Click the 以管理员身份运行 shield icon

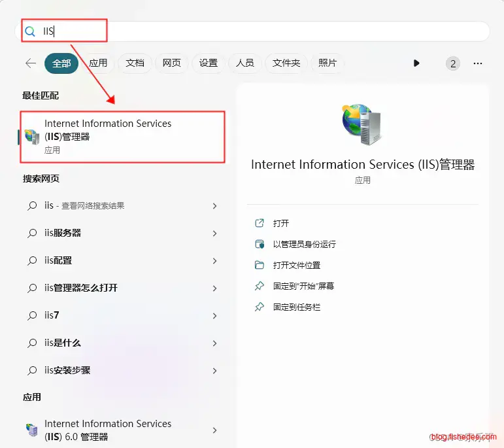260,244
